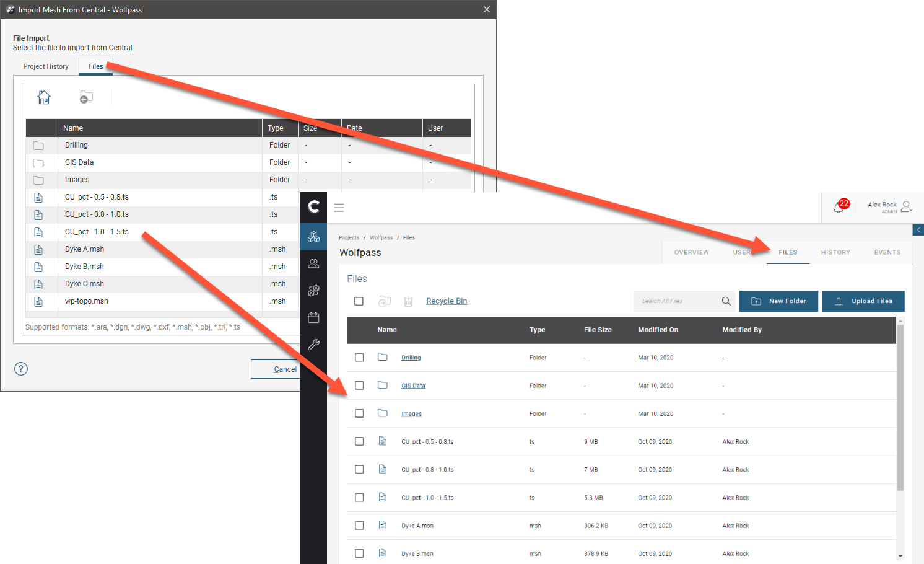Click the move-to-folder icon in Files toolbar
The height and width of the screenshot is (564, 924).
[x=385, y=301]
